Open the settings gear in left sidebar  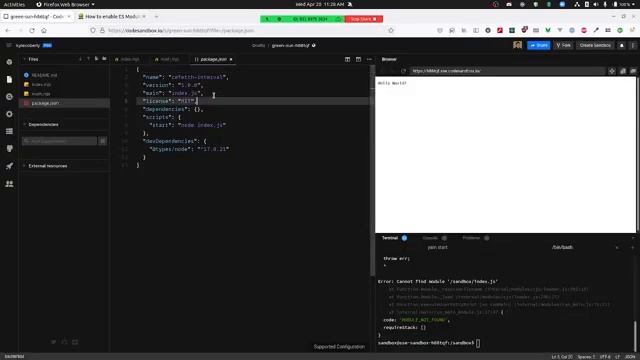pos(9,114)
